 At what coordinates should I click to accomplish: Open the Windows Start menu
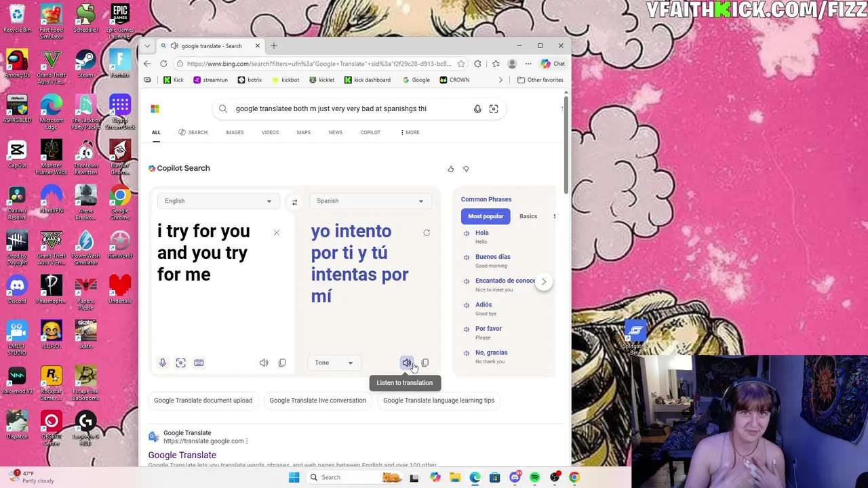[x=294, y=477]
